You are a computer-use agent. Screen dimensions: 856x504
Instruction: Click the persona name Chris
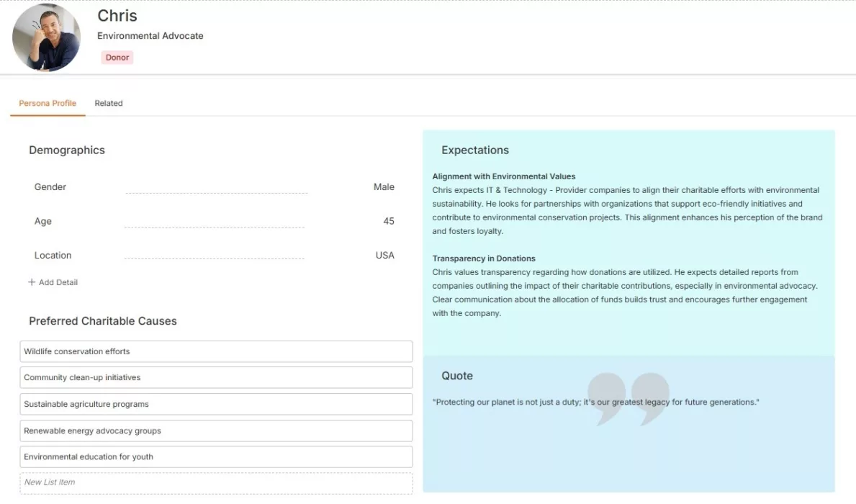[117, 15]
